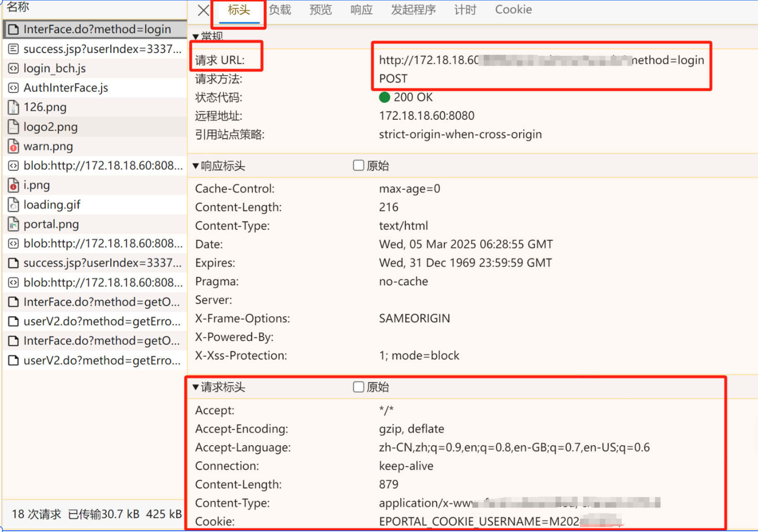Screen dimensions: 758x532
Task: Close the request details panel
Action: (203, 10)
